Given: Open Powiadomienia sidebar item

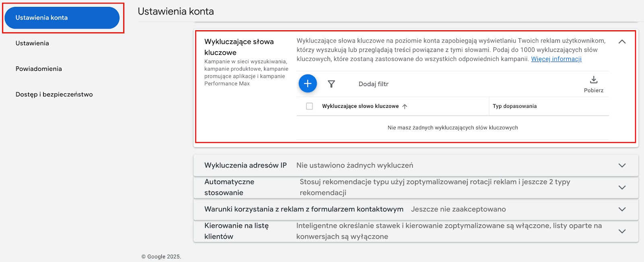Looking at the screenshot, I should (x=39, y=69).
